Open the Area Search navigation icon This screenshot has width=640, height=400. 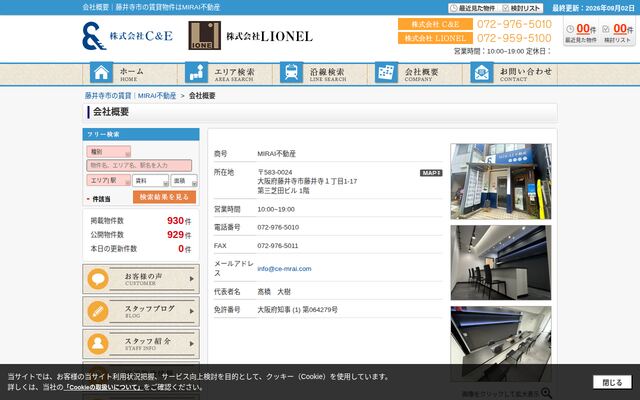click(196, 73)
